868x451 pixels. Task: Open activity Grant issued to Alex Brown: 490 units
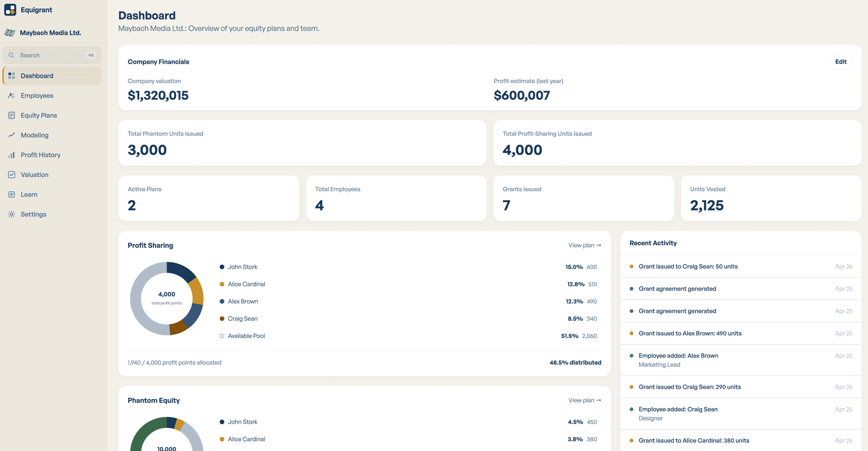tap(741, 333)
